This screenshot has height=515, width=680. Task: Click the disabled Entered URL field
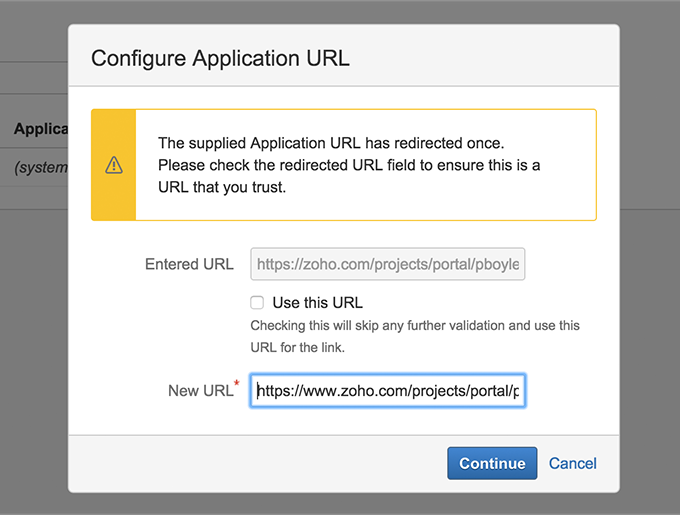click(387, 265)
